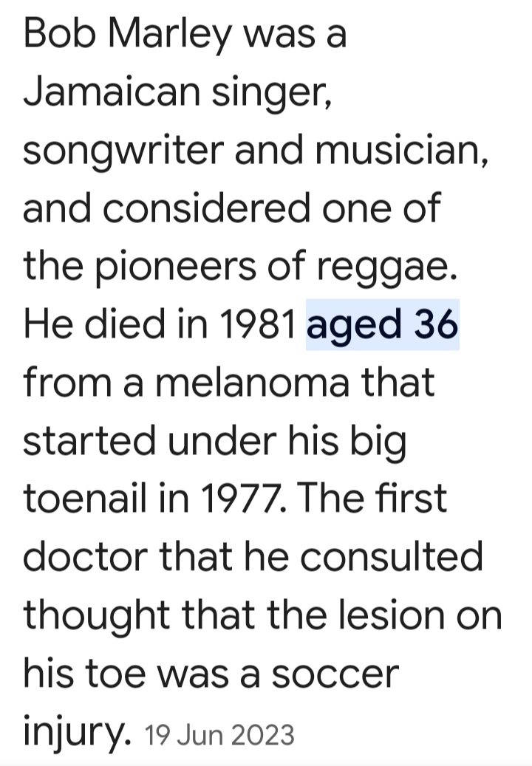Click the date '19 Jun 2023'
Screen dimensions: 532x766
click(x=219, y=735)
